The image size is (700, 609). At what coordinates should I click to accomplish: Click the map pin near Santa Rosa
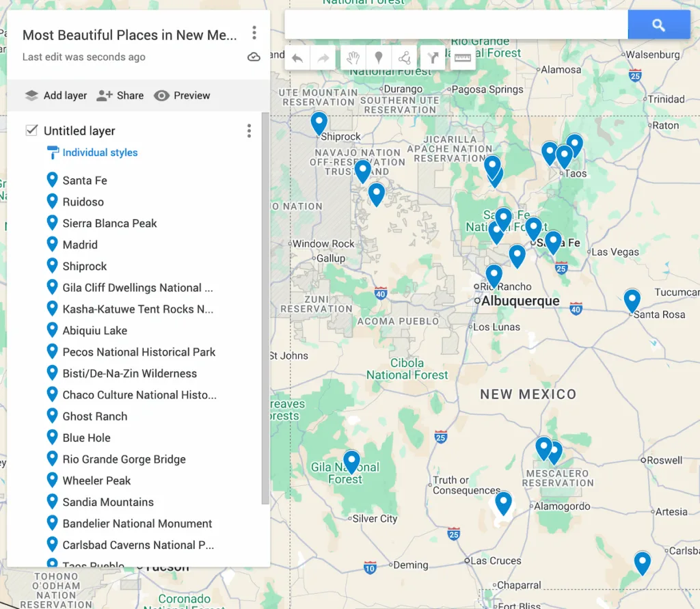[x=632, y=300]
